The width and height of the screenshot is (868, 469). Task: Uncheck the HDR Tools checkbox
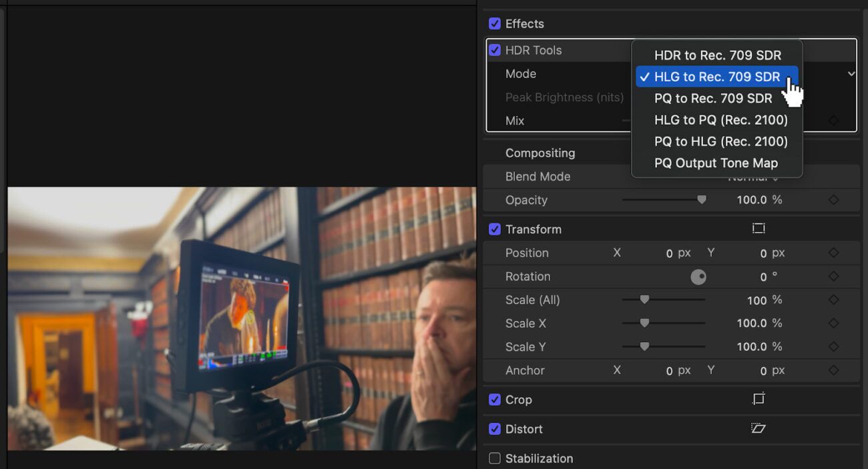click(x=495, y=49)
